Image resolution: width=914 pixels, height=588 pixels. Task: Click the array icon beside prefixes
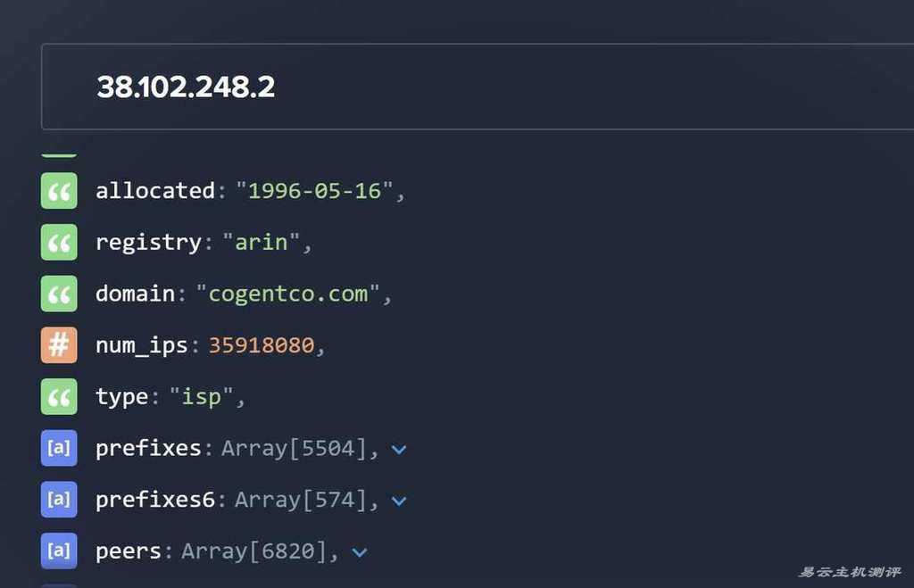coord(59,448)
